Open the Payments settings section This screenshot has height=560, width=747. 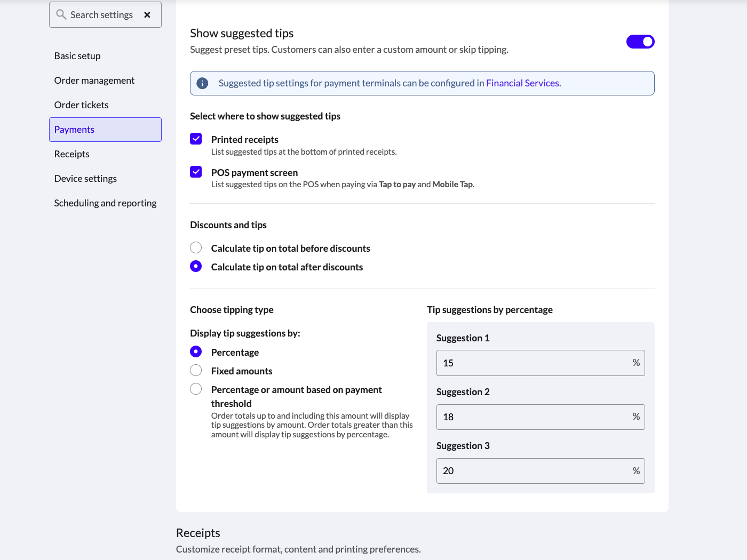pyautogui.click(x=74, y=129)
